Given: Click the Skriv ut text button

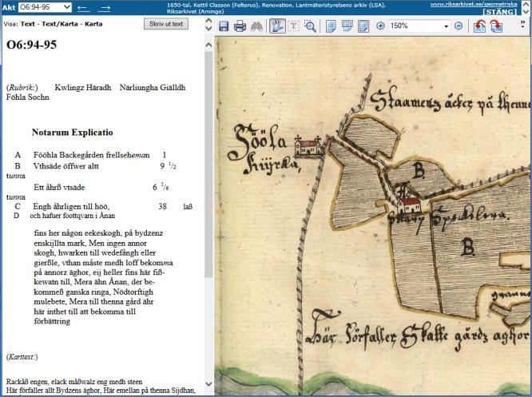Looking at the screenshot, I should (x=166, y=24).
